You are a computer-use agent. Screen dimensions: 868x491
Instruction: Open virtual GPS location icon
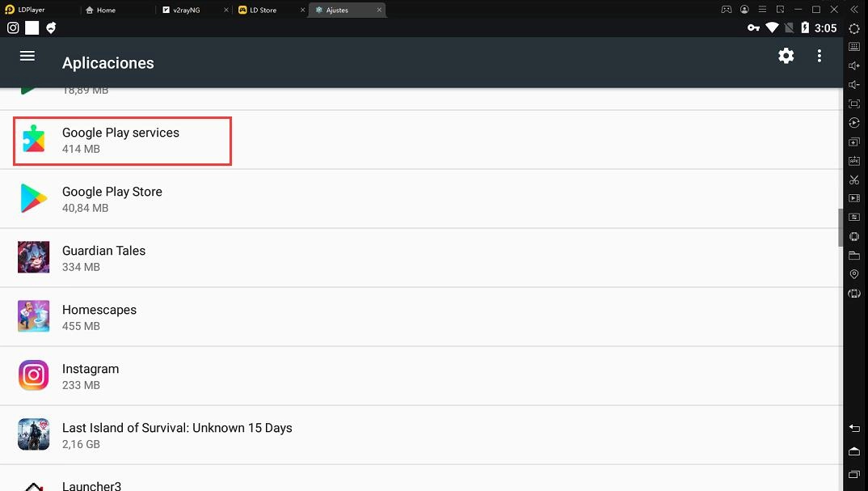[854, 274]
